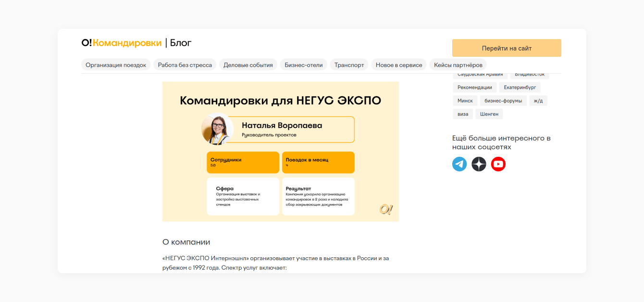This screenshot has width=644, height=302.
Task: Select the 'Шенген' tag
Action: (489, 114)
